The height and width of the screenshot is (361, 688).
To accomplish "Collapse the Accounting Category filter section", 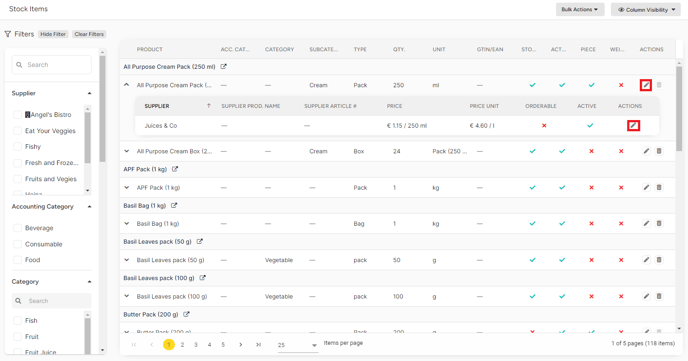I will pyautogui.click(x=90, y=207).
